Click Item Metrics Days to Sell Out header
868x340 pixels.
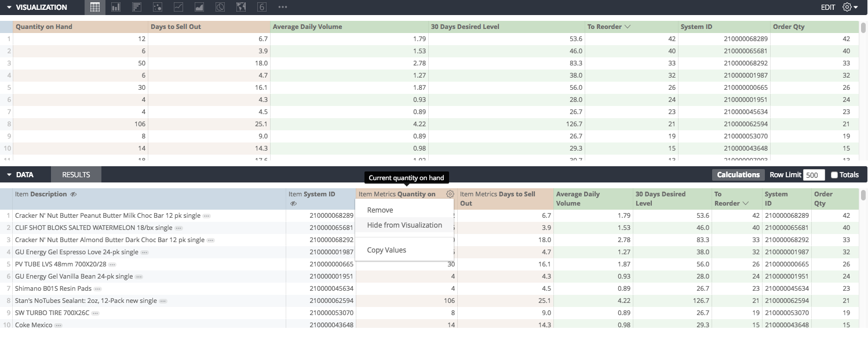tap(505, 199)
